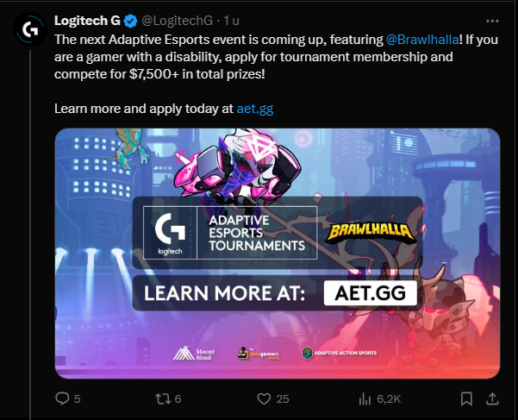The height and width of the screenshot is (420, 518).
Task: Open the three-dot more options menu
Action: 492,22
